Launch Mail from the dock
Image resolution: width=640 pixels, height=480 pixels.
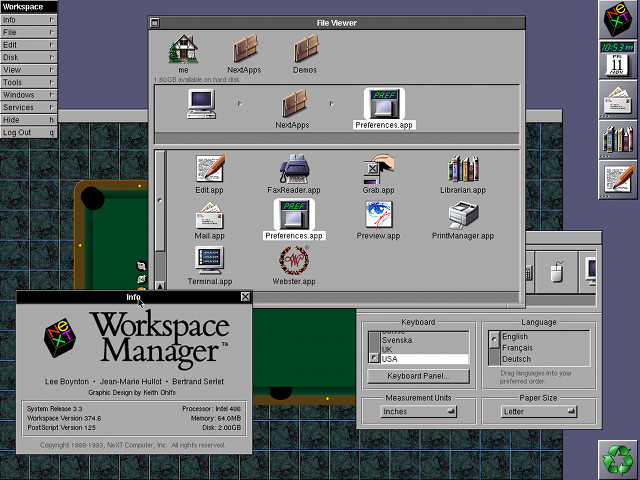coord(618,99)
